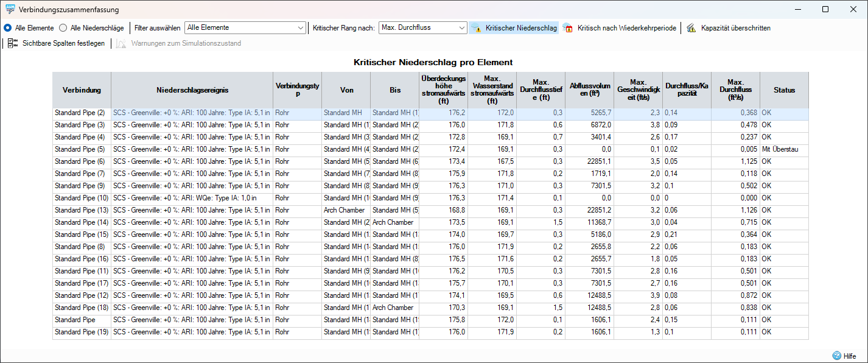
Task: Click the Abflussvolumen column header
Action: coord(589,90)
